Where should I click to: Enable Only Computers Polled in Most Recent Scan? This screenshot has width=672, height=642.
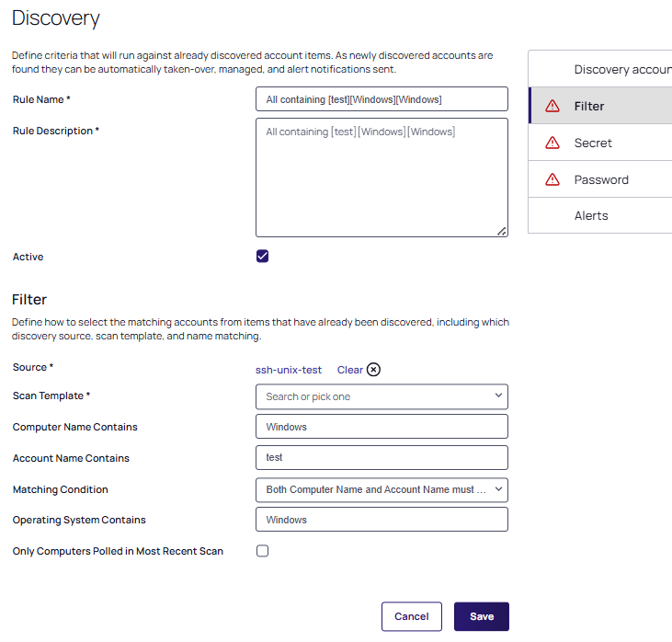263,551
